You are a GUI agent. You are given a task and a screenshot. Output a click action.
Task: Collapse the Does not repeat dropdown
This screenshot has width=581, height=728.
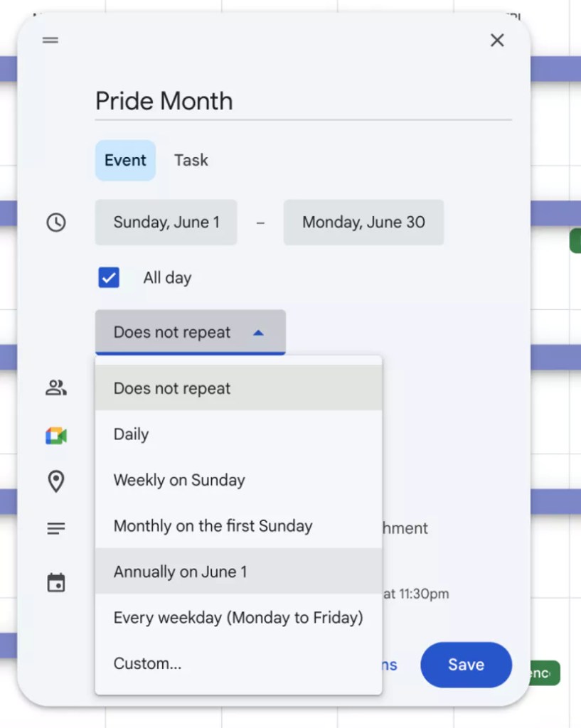(190, 332)
